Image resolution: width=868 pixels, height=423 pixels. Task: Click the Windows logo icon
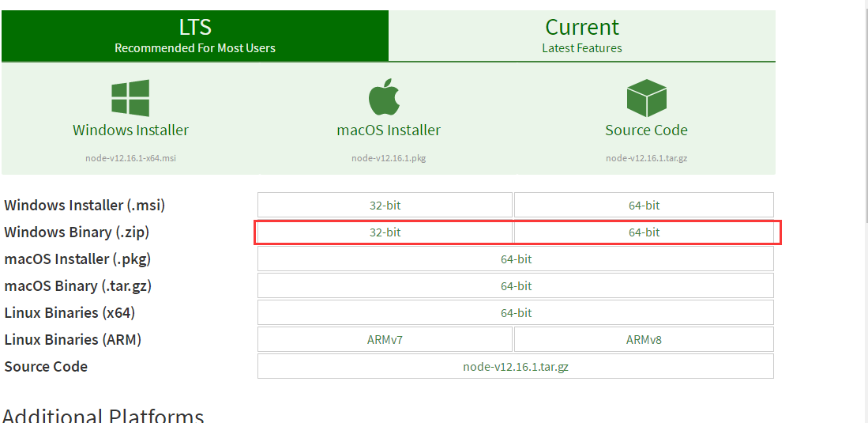[x=130, y=98]
